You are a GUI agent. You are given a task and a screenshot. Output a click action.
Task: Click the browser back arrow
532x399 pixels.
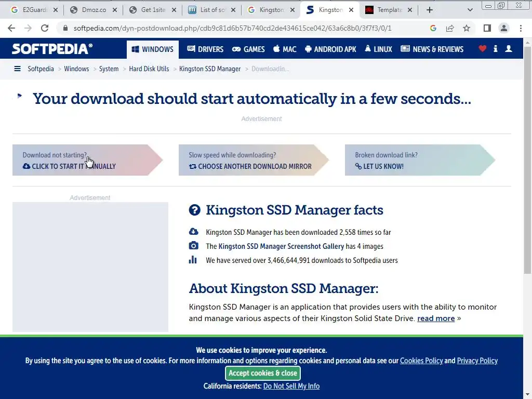tap(11, 28)
